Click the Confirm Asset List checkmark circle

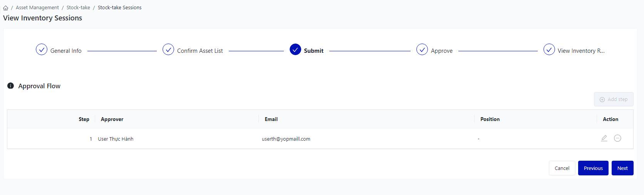click(168, 50)
